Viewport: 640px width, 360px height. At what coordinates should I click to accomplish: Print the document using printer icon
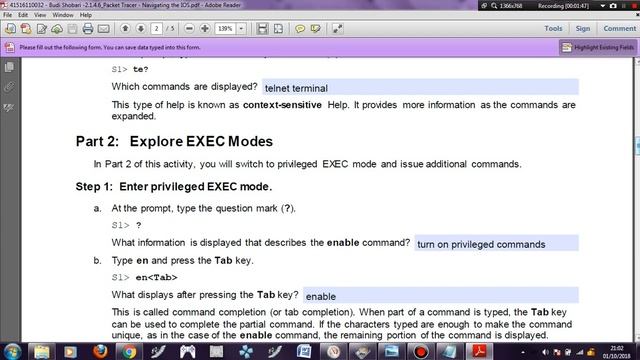[88, 29]
